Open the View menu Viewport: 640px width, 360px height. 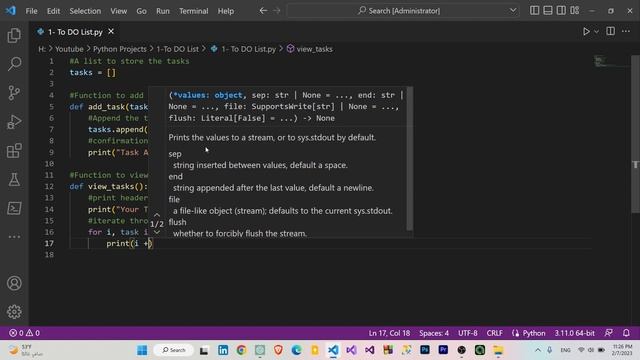pos(118,11)
